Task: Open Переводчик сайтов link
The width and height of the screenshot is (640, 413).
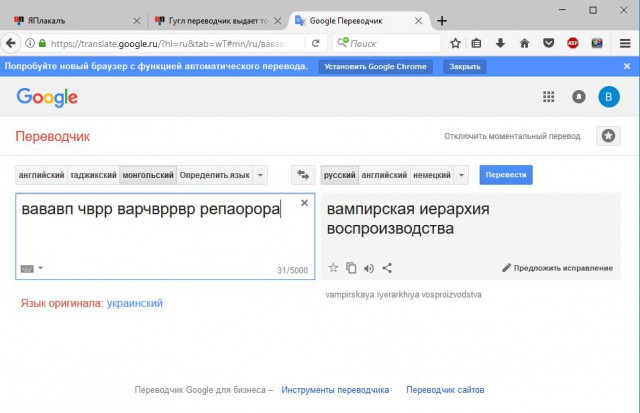Action: [445, 390]
